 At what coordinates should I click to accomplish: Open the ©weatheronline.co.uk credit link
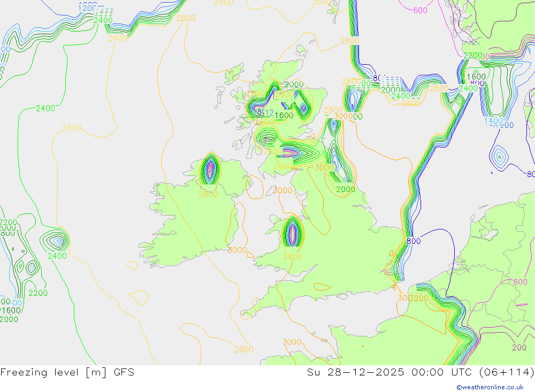[x=490, y=387]
